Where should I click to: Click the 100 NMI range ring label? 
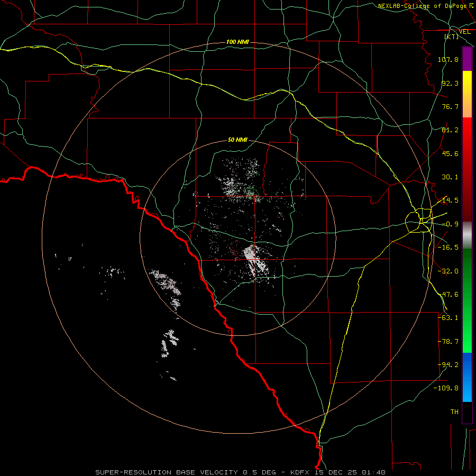[237, 42]
